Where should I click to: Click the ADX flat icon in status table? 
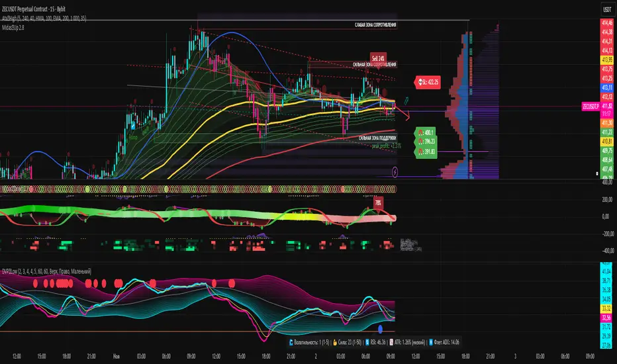point(431,342)
